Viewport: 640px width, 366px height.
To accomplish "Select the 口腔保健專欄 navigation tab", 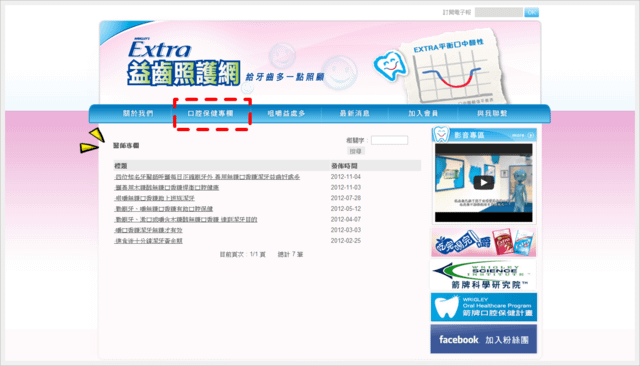I will coord(210,113).
